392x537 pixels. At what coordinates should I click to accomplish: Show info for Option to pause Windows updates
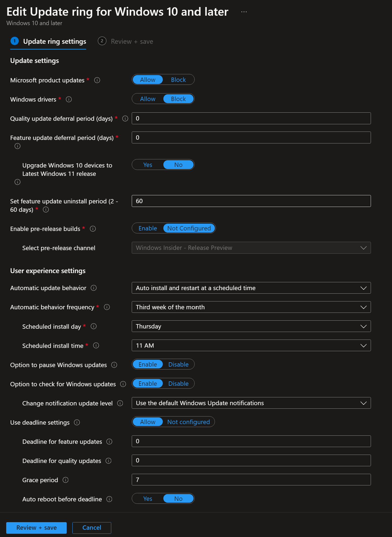coord(114,365)
